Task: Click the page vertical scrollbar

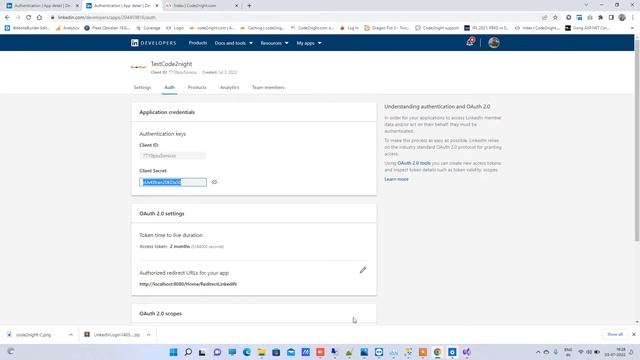Action: point(637,139)
